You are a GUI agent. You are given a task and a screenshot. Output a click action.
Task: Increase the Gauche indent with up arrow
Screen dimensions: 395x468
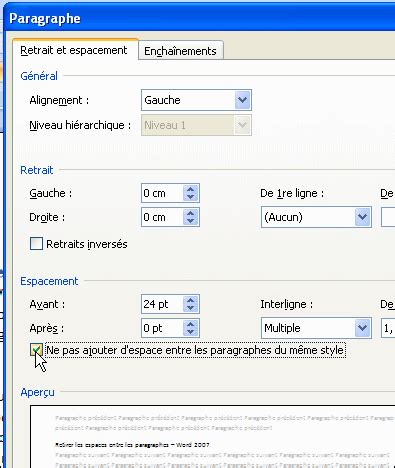(x=191, y=189)
